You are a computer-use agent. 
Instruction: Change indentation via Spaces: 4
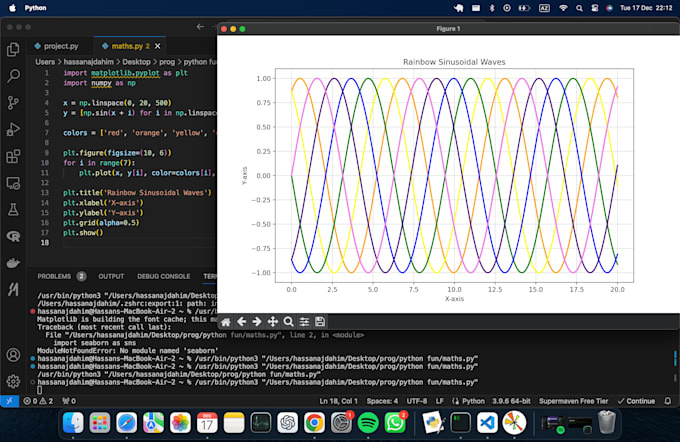pos(382,401)
